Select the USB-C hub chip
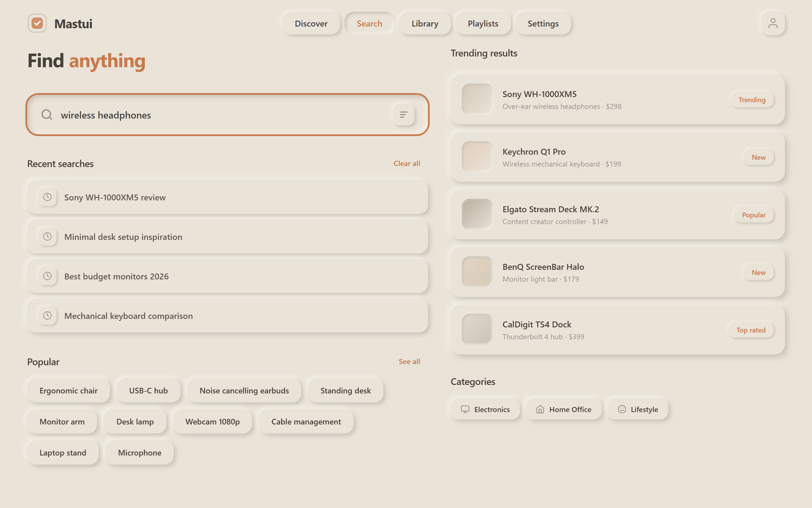The image size is (812, 508). click(x=148, y=391)
